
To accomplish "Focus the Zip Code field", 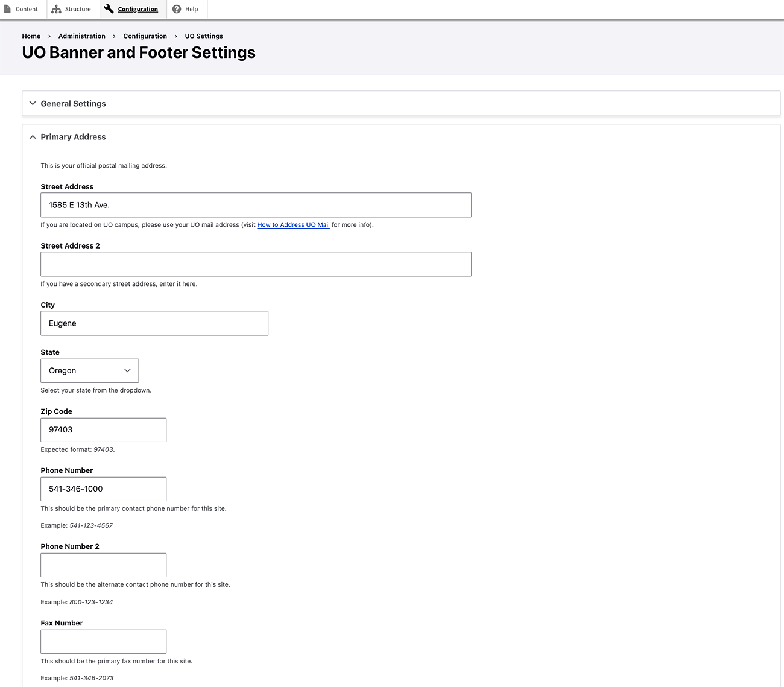I will [103, 430].
